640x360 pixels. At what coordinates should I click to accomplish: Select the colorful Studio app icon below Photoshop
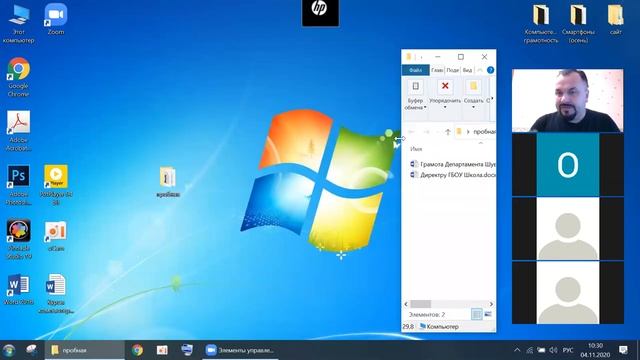[x=18, y=239]
